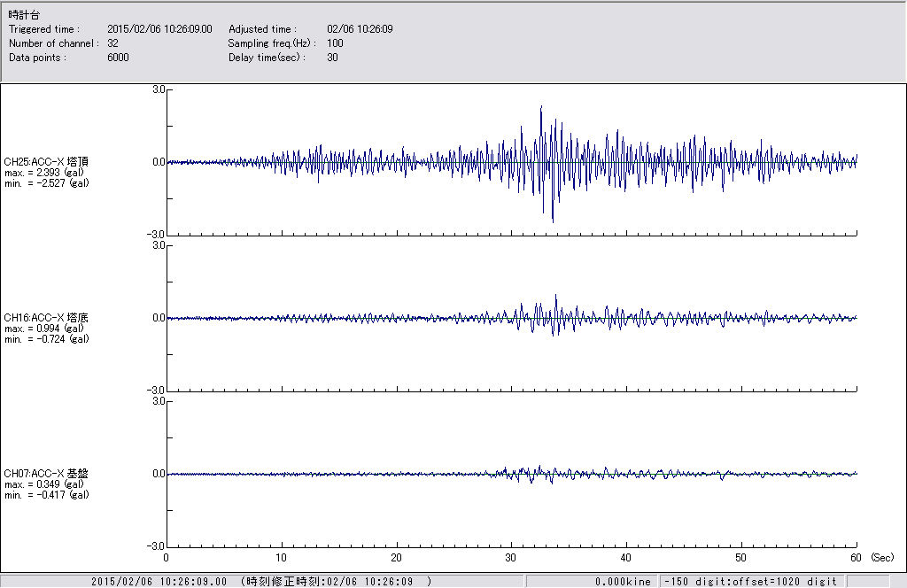Click the 50 second mark on time axis
This screenshot has width=907, height=588.
(x=741, y=558)
